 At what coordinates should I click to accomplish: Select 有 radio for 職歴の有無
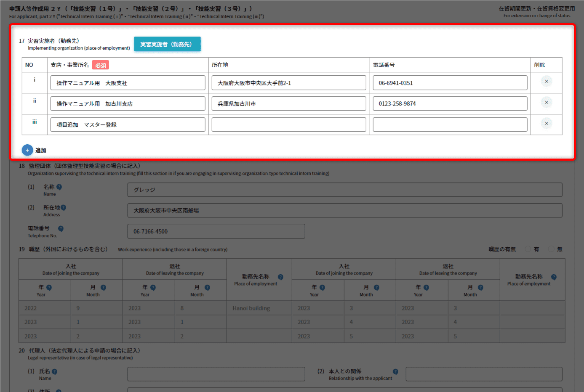(528, 249)
